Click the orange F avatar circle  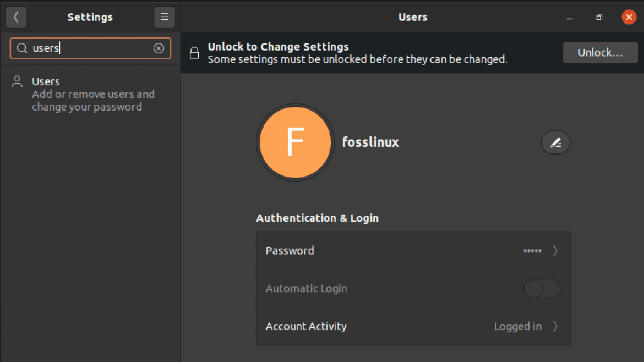pos(295,142)
